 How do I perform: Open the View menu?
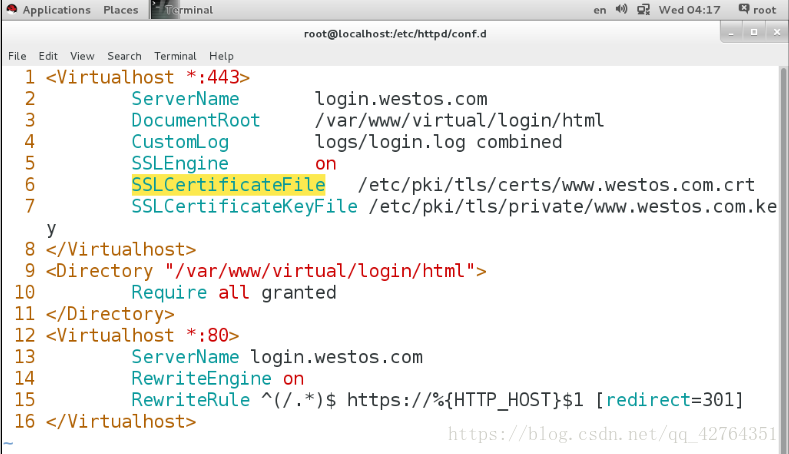coord(82,56)
